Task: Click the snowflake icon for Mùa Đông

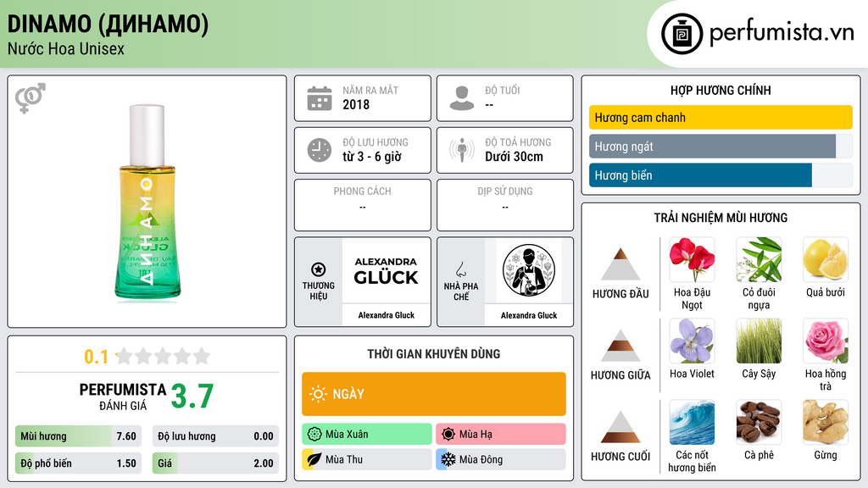Action: tap(448, 459)
